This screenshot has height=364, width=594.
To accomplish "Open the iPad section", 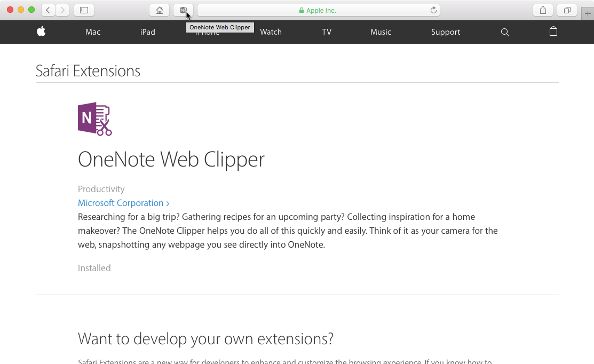I will click(148, 32).
